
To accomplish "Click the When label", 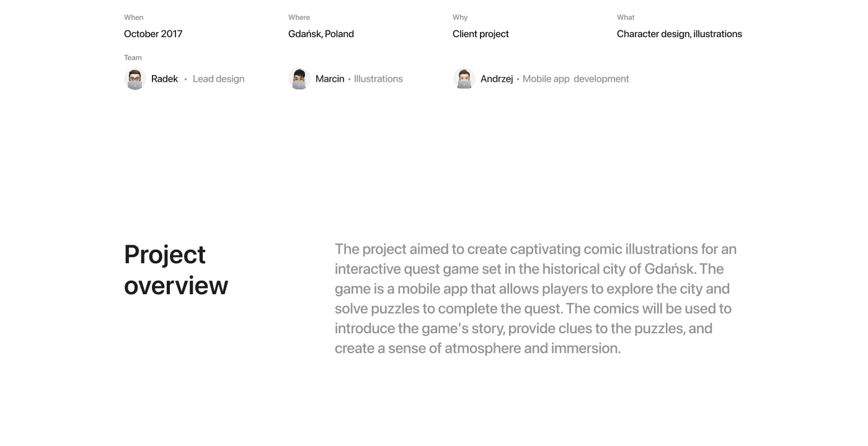I will [x=133, y=17].
